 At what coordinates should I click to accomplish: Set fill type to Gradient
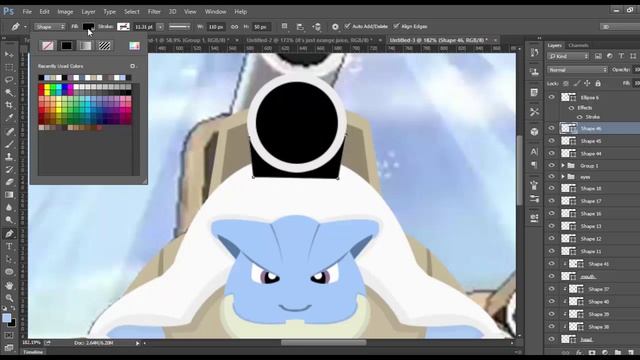(85, 45)
